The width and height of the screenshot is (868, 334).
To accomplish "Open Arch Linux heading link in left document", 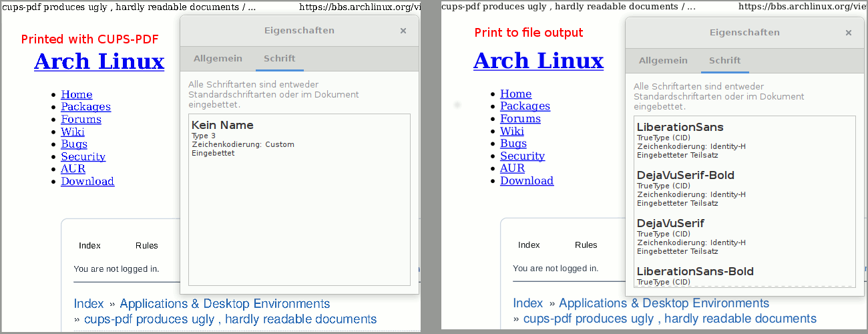I will pos(99,61).
